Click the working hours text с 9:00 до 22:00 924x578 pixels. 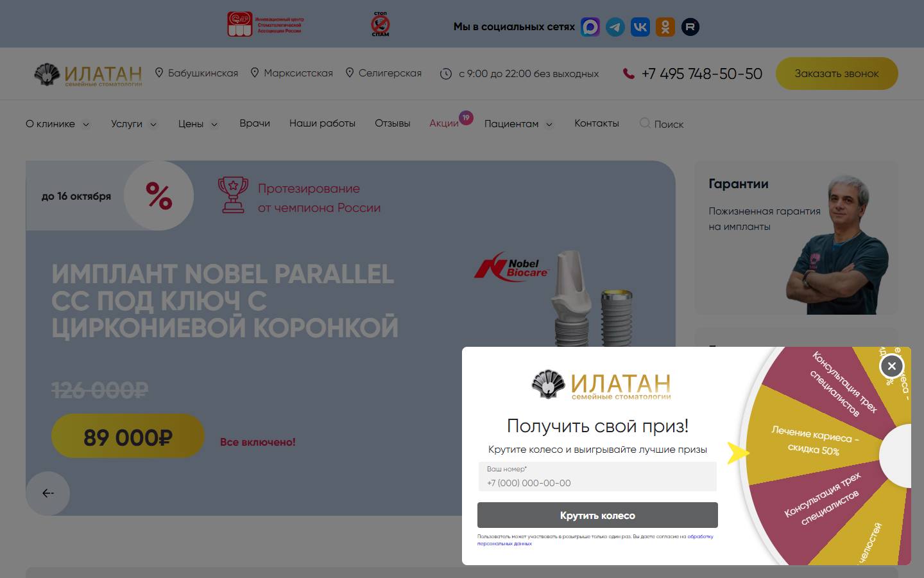click(x=529, y=74)
